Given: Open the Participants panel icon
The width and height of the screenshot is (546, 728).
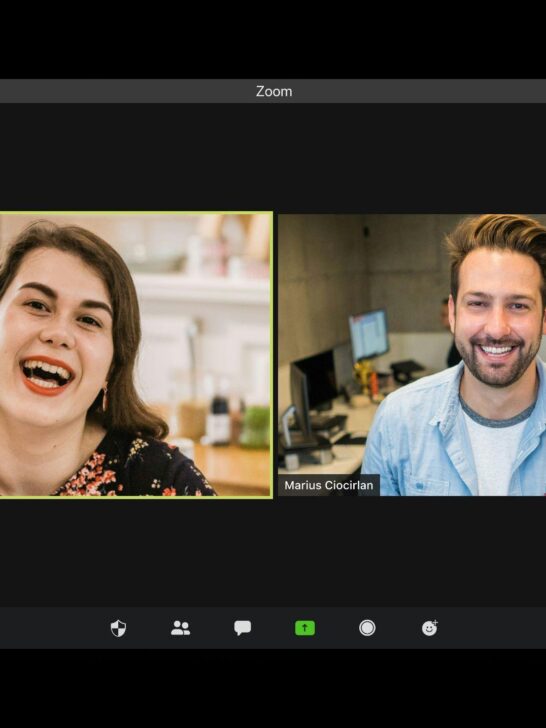Looking at the screenshot, I should 180,628.
